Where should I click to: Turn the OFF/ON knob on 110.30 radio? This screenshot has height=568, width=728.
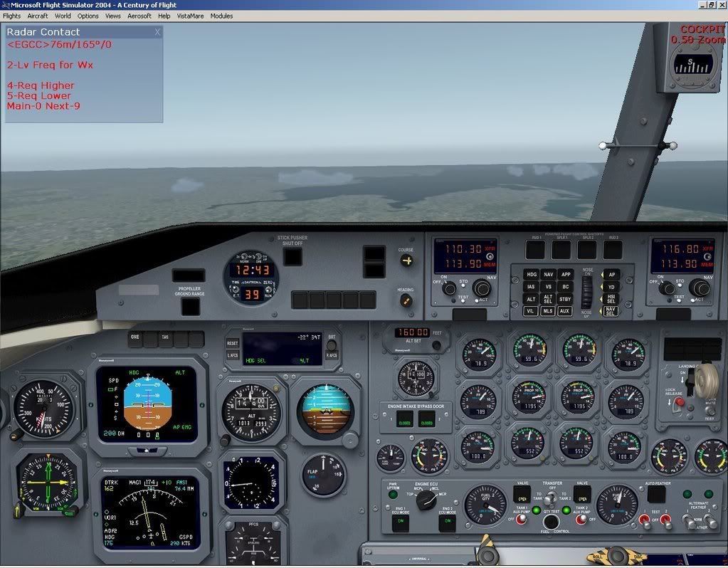pos(448,288)
